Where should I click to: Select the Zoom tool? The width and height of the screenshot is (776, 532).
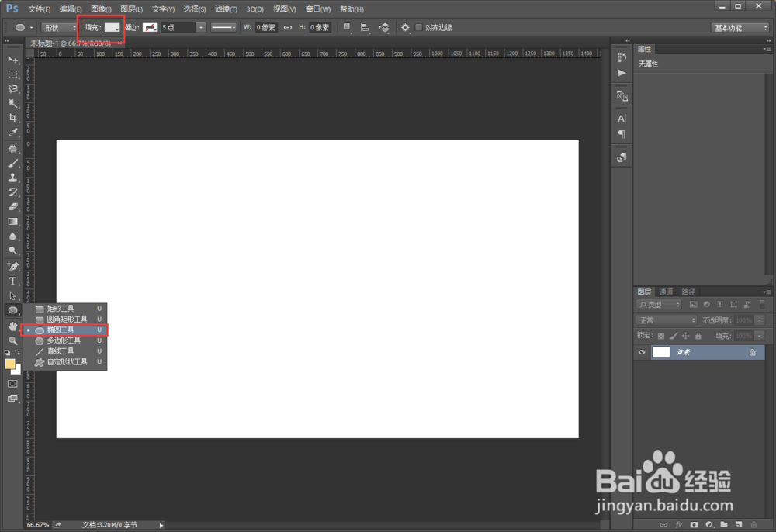pyautogui.click(x=12, y=340)
